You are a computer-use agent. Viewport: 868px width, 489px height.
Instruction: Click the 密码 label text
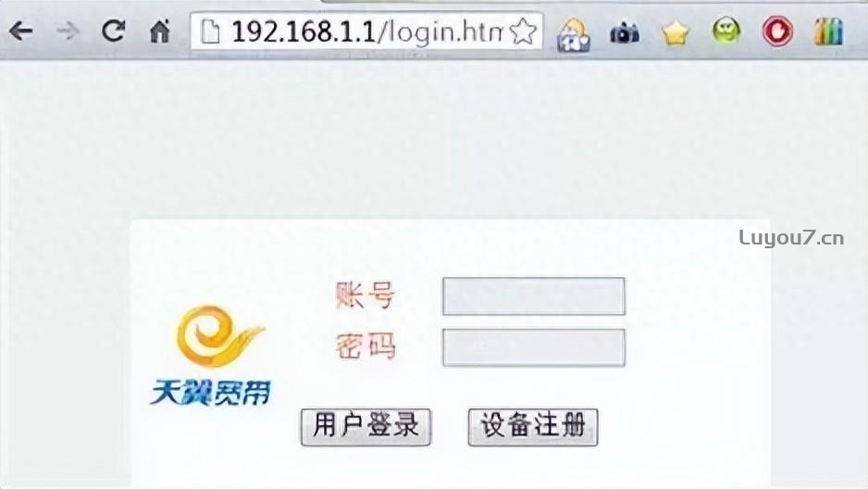pyautogui.click(x=366, y=346)
